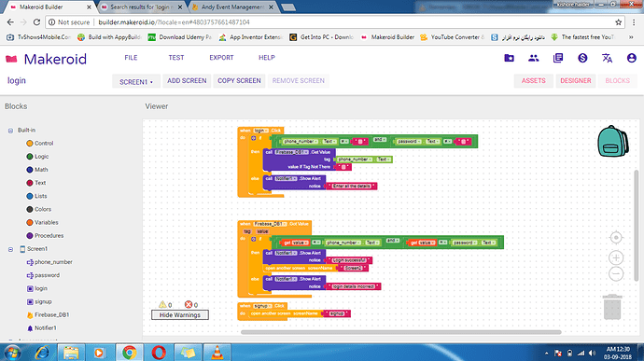Screen dimensions: 644x361
Task: Reload the page in the browser
Action: click(36, 22)
